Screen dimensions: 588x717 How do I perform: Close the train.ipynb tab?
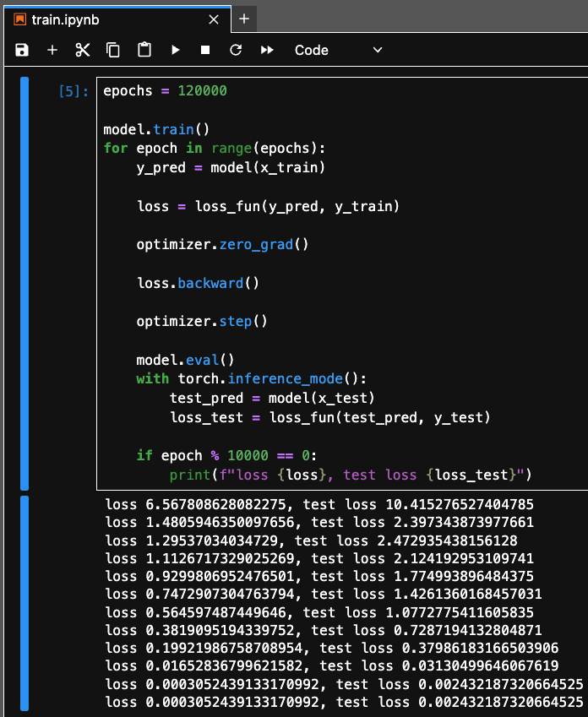pyautogui.click(x=214, y=19)
